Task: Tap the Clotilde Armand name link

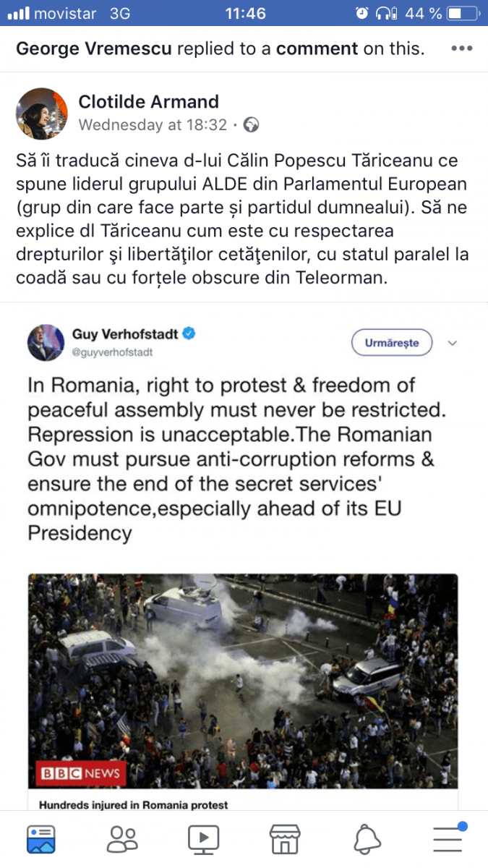Action: tap(148, 102)
